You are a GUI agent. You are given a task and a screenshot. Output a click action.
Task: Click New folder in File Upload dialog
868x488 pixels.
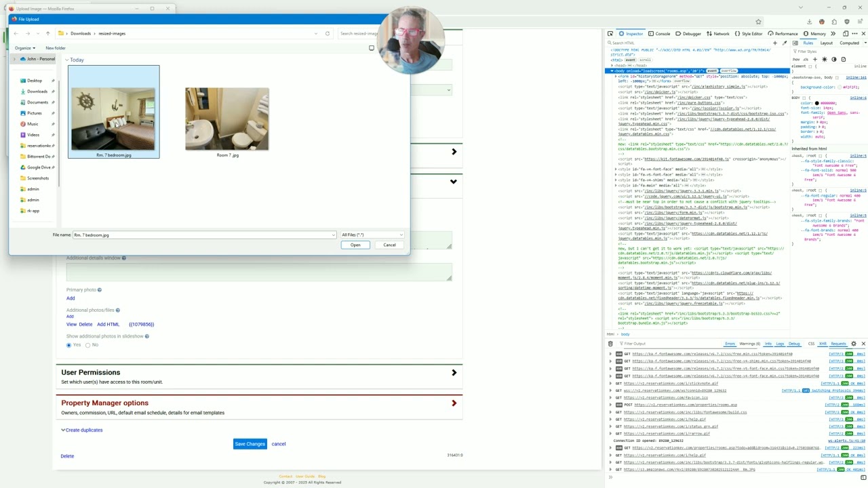point(56,48)
